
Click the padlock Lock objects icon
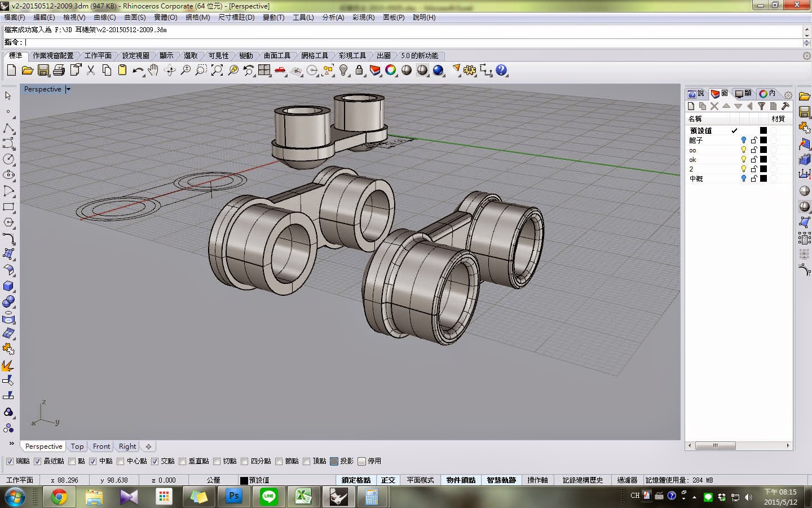(359, 71)
